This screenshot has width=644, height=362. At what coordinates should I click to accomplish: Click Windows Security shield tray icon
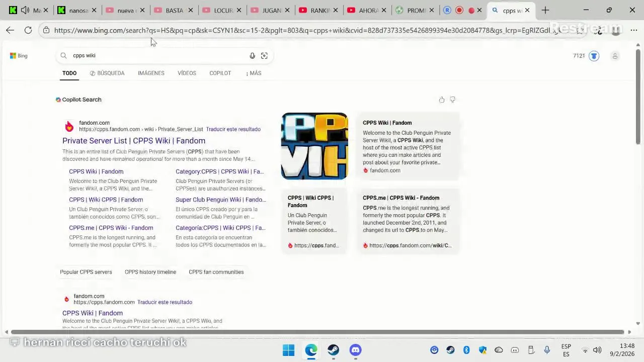coord(482,350)
